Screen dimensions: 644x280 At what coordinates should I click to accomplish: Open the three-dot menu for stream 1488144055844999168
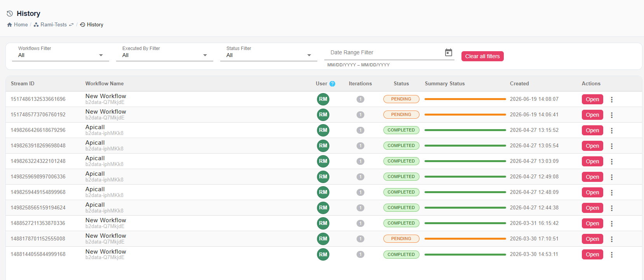pos(612,255)
